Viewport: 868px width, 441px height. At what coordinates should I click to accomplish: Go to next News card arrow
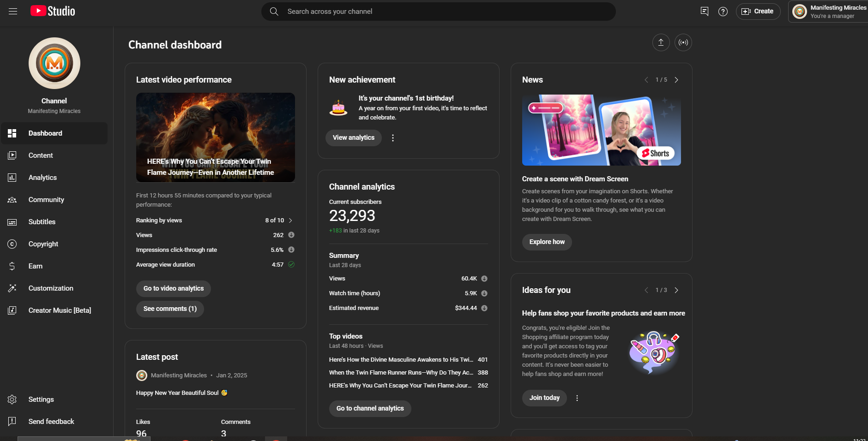point(676,80)
